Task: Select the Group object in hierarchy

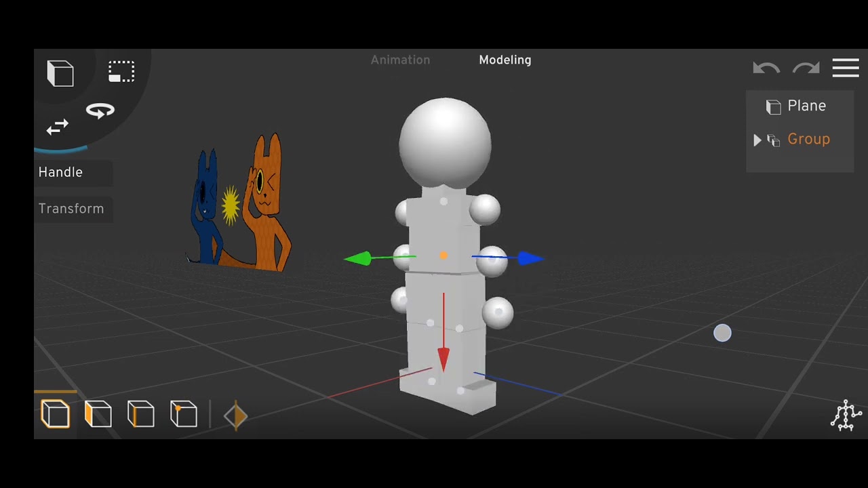Action: tap(808, 139)
